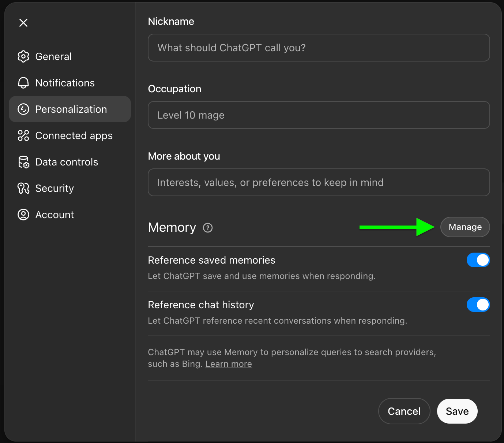Edit the Occupation field showing Level 10 mage
The height and width of the screenshot is (443, 504).
coord(318,115)
